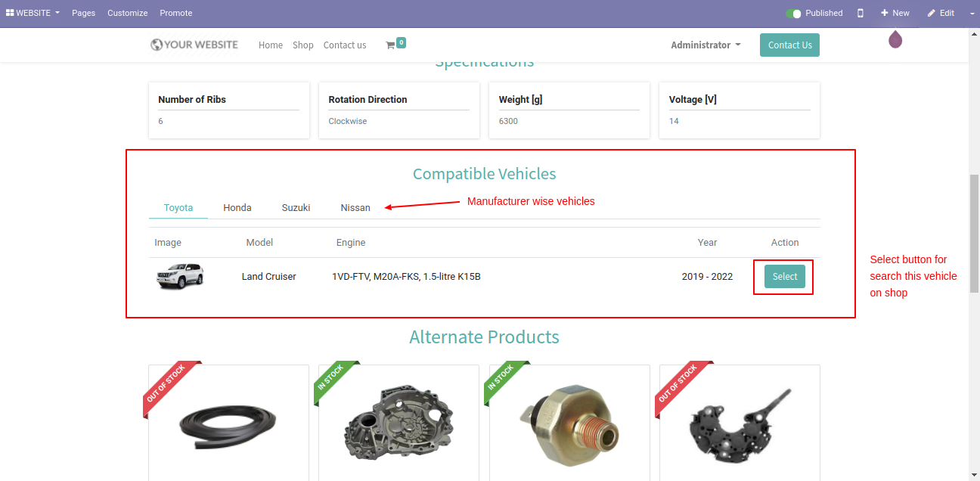980x481 pixels.
Task: Click the New plus button
Action: pos(895,13)
